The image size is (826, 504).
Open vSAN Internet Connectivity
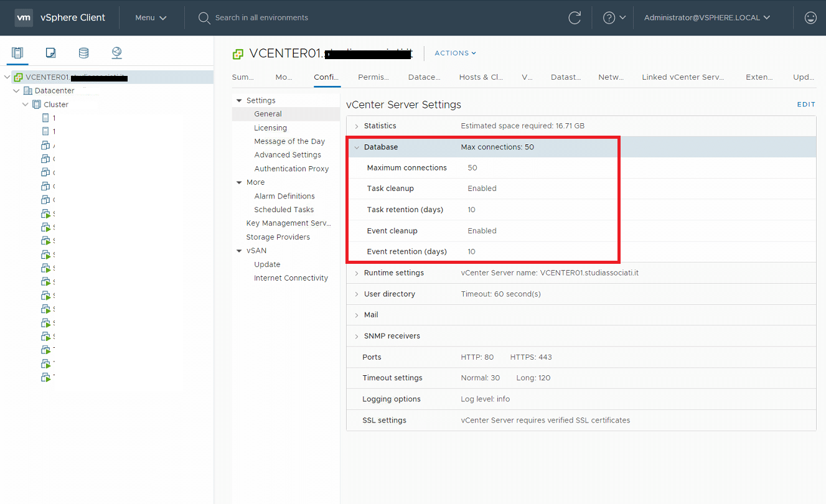click(x=291, y=278)
